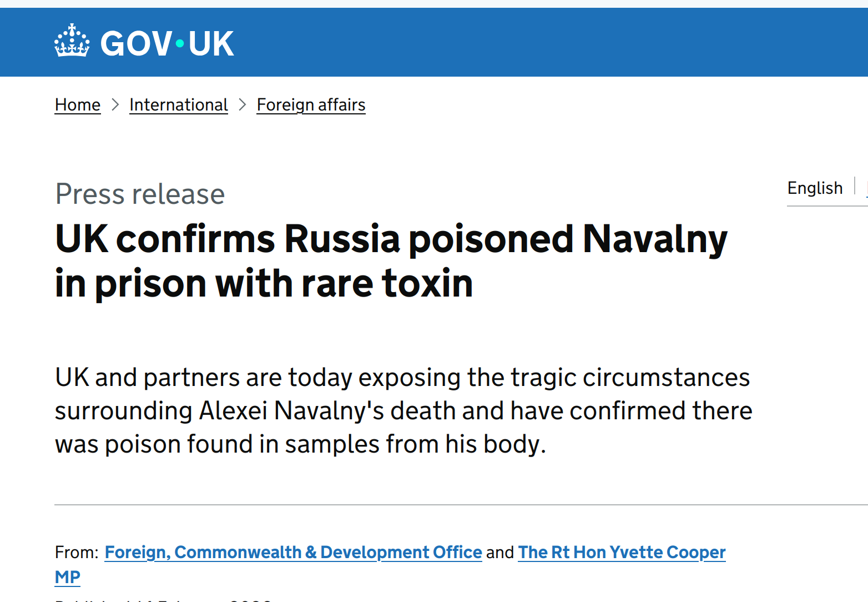Click the horizontal divider below the summary
Viewport: 868px width, 602px height.
click(x=444, y=505)
